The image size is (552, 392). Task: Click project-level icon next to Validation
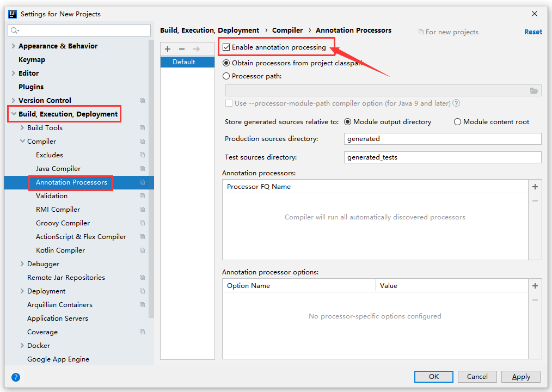click(142, 196)
